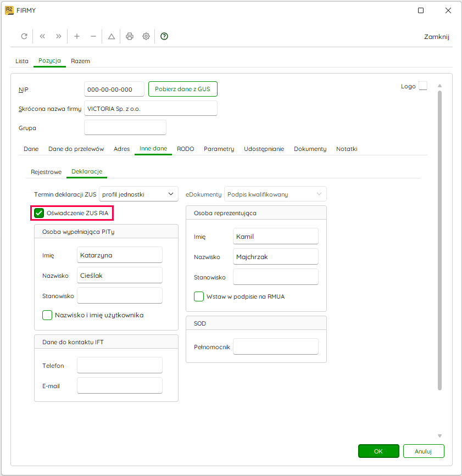
Task: Go to next record with double-right arrows
Action: pyautogui.click(x=59, y=36)
